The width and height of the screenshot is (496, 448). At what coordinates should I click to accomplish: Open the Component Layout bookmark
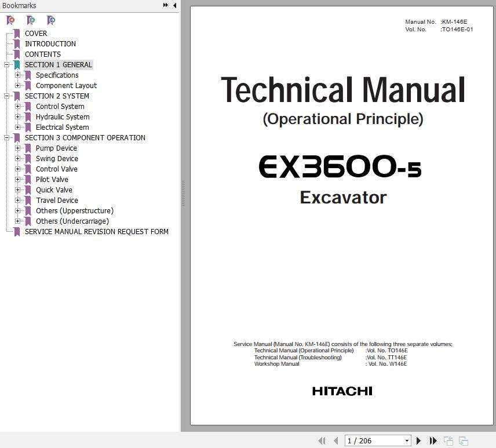67,86
